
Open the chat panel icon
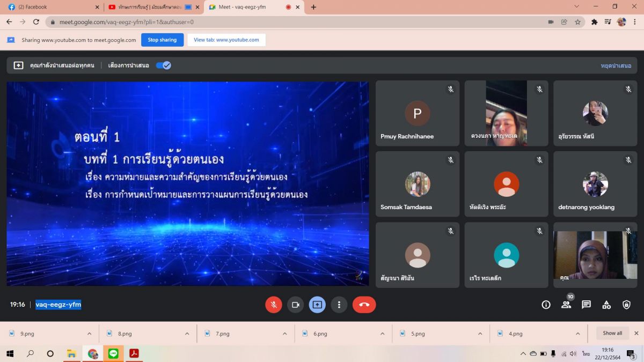pos(586,305)
